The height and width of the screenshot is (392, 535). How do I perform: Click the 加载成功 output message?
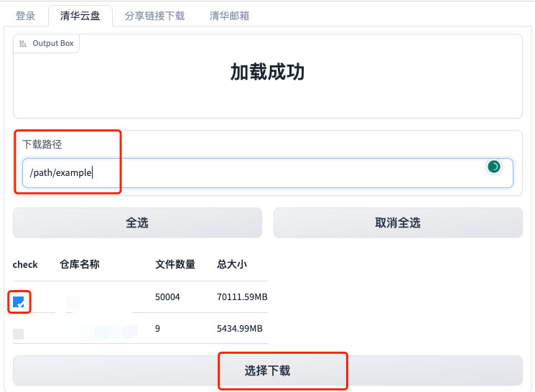click(x=267, y=73)
